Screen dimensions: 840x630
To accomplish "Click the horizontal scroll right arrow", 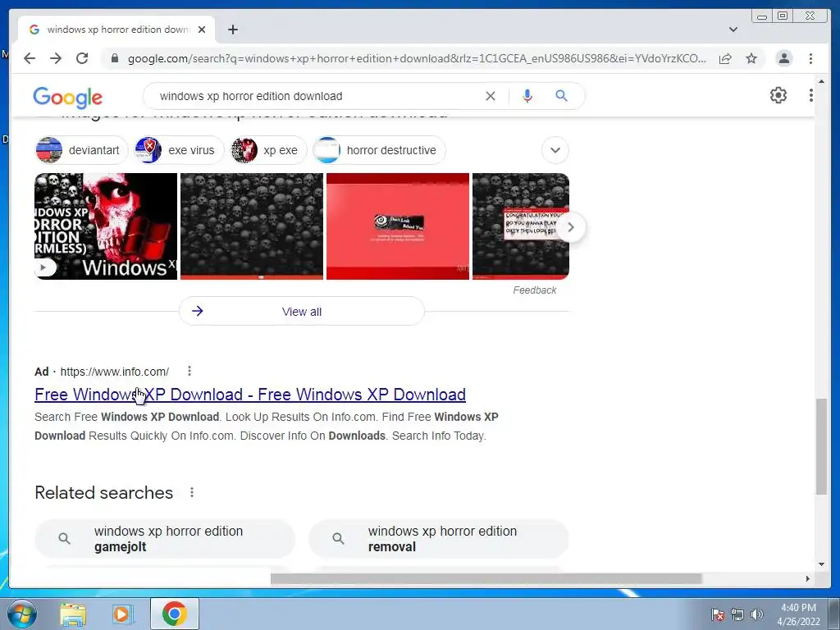I will [x=808, y=578].
